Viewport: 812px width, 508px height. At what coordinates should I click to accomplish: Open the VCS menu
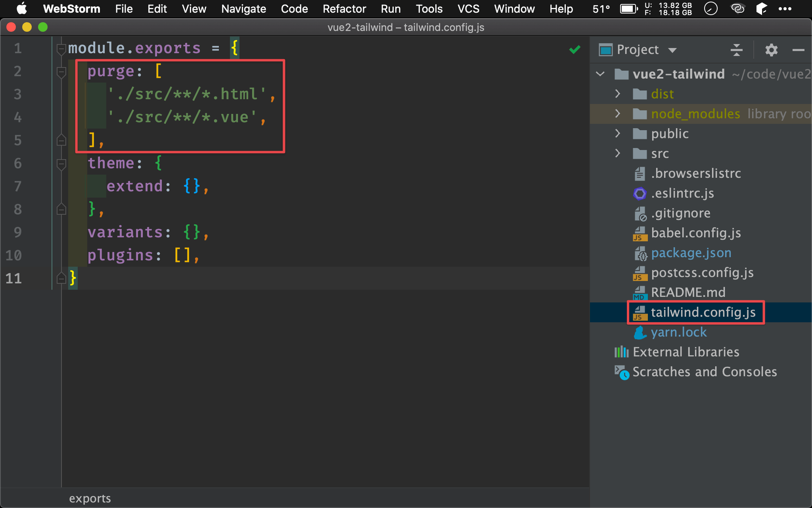pos(468,9)
